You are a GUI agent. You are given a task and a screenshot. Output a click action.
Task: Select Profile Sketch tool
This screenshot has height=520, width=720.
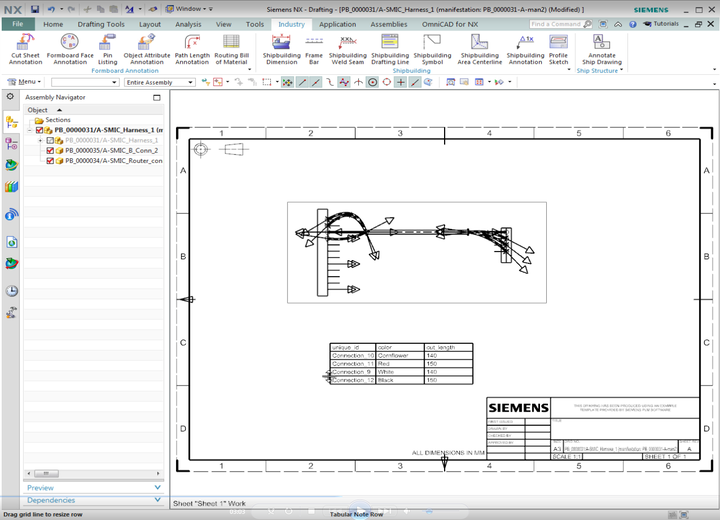tap(558, 49)
